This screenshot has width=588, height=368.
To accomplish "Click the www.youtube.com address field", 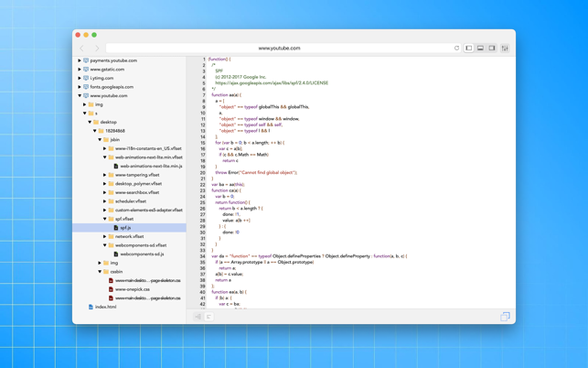I will pos(279,49).
